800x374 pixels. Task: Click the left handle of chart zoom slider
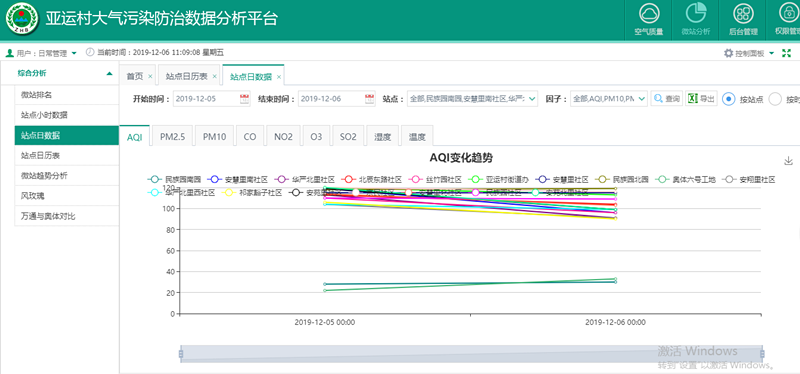pyautogui.click(x=181, y=354)
